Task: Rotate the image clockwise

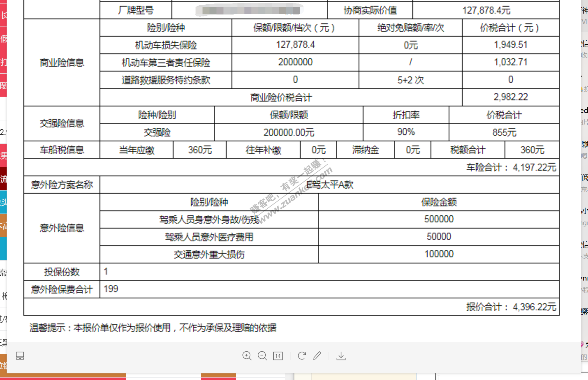Action: coord(302,356)
